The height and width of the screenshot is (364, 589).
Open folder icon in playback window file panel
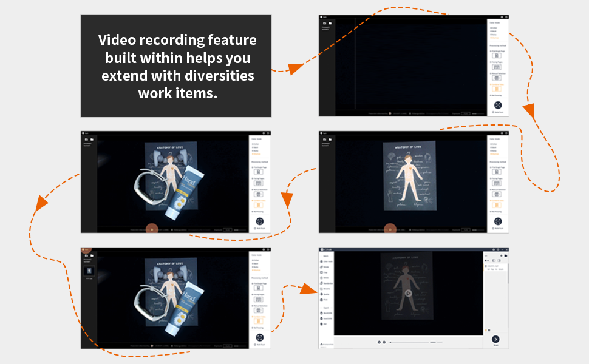[506, 255]
